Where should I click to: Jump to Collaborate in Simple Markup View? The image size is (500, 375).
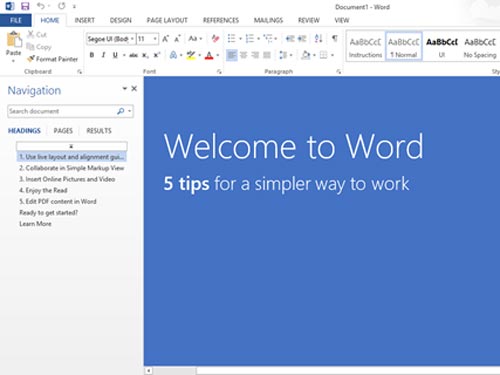point(72,168)
